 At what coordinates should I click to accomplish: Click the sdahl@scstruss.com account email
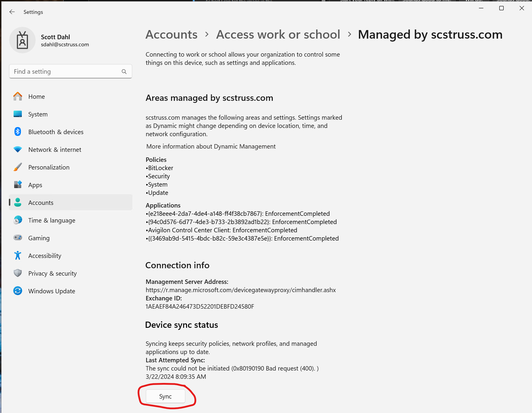[65, 45]
